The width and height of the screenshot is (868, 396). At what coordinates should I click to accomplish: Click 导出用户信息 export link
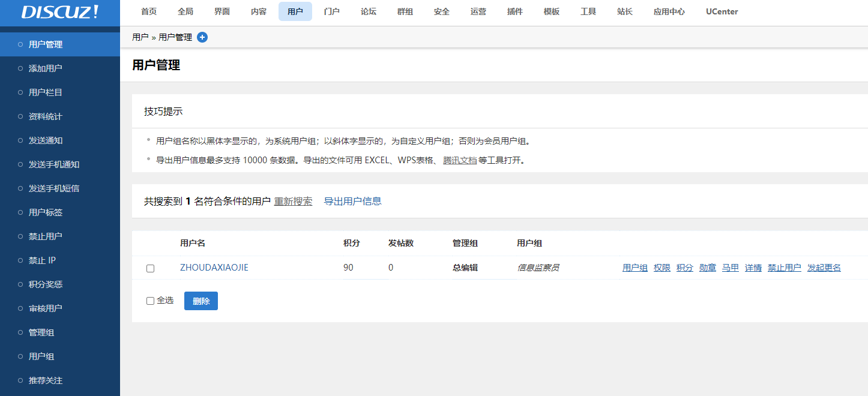tap(352, 202)
